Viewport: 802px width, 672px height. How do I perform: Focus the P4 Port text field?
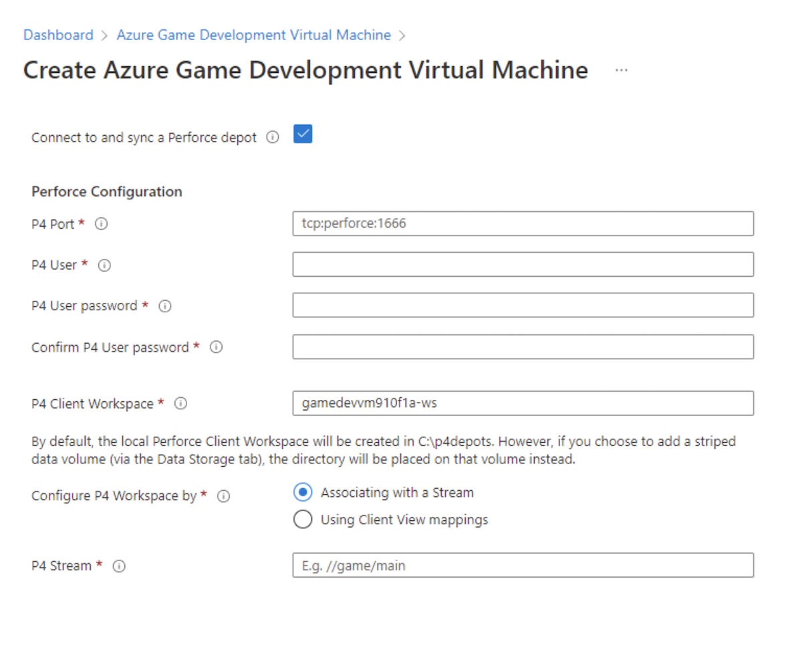click(523, 223)
